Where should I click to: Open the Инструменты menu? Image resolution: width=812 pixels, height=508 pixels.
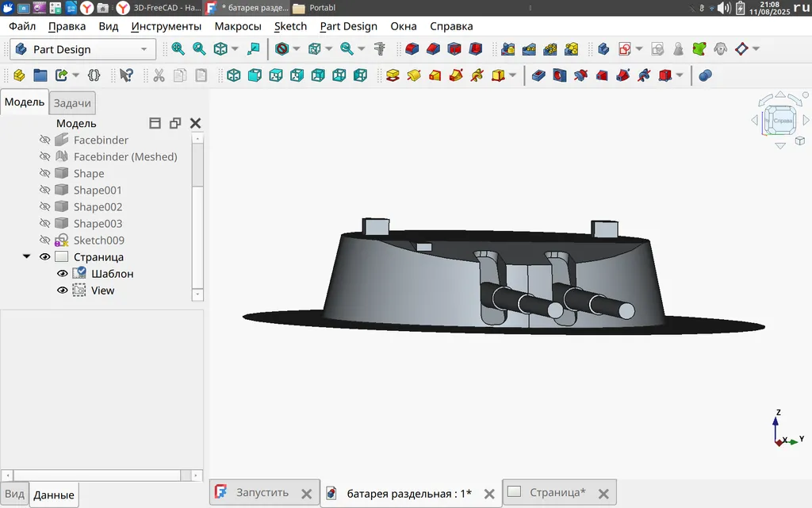pyautogui.click(x=166, y=26)
